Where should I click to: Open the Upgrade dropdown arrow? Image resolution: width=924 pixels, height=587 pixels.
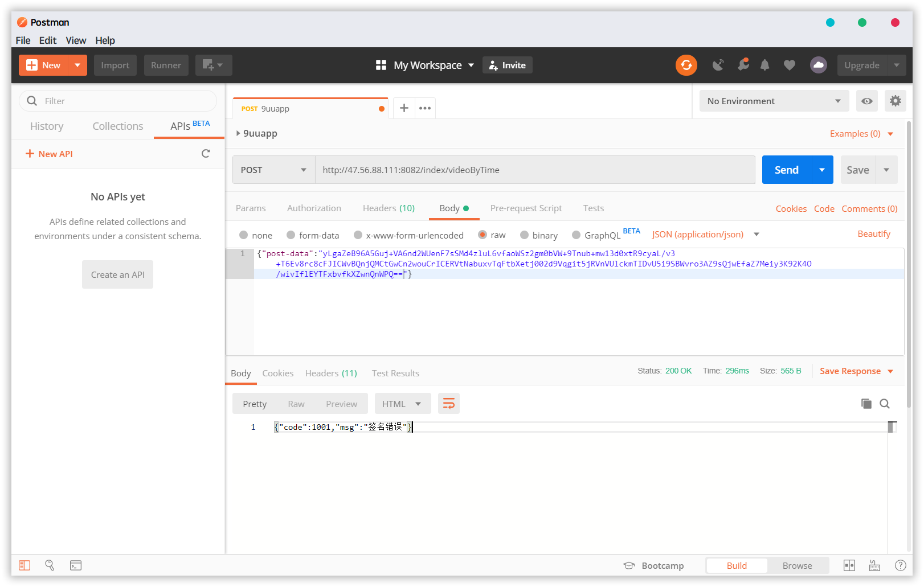coord(897,65)
